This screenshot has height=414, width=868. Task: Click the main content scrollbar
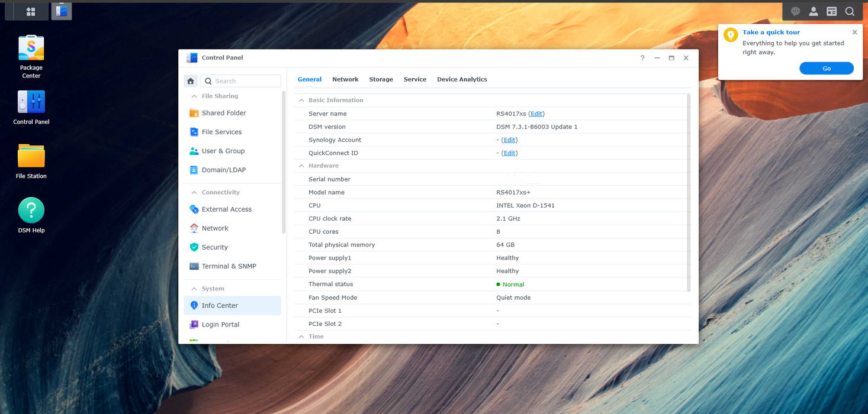pyautogui.click(x=689, y=192)
